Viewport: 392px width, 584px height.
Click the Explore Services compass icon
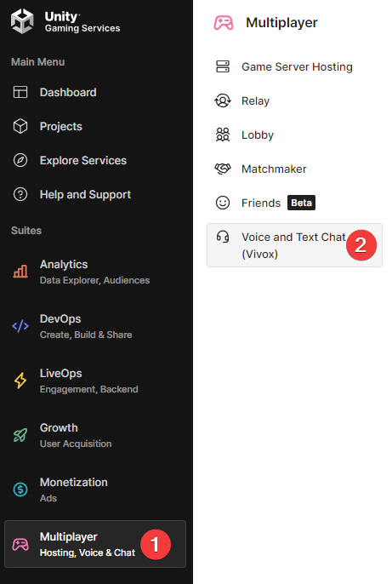tap(20, 161)
